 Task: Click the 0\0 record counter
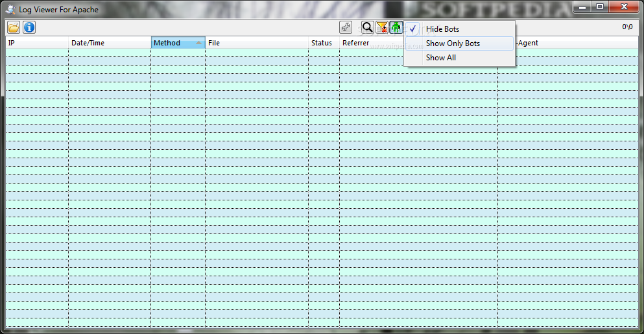[627, 27]
